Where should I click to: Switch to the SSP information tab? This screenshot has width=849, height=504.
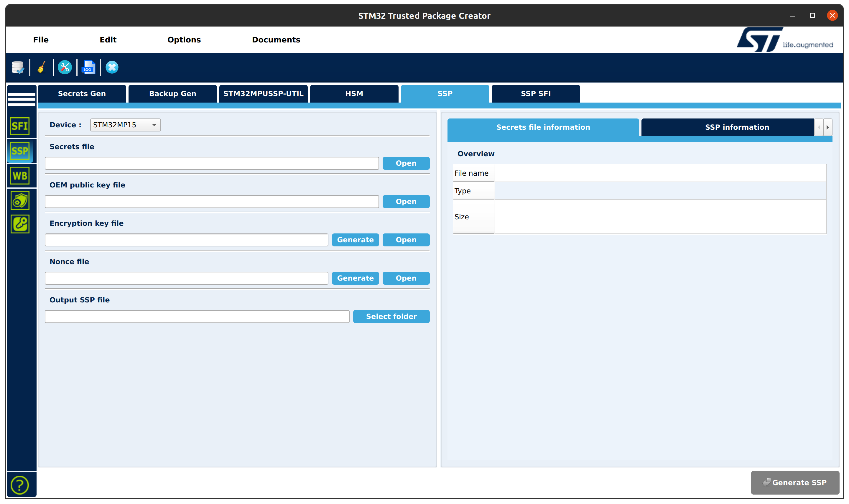[728, 127]
